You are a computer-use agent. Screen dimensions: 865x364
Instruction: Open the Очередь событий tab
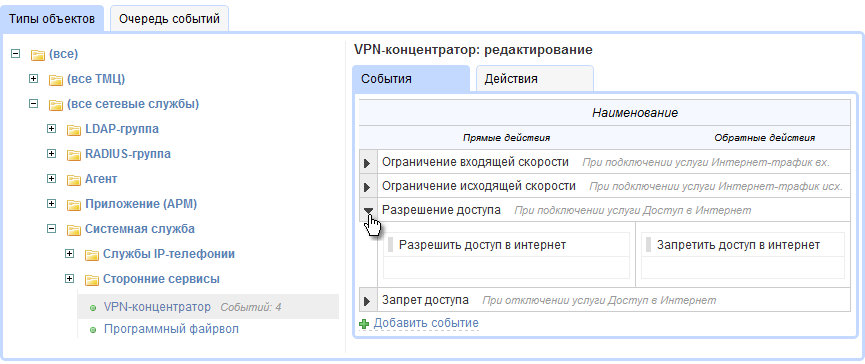(x=169, y=19)
